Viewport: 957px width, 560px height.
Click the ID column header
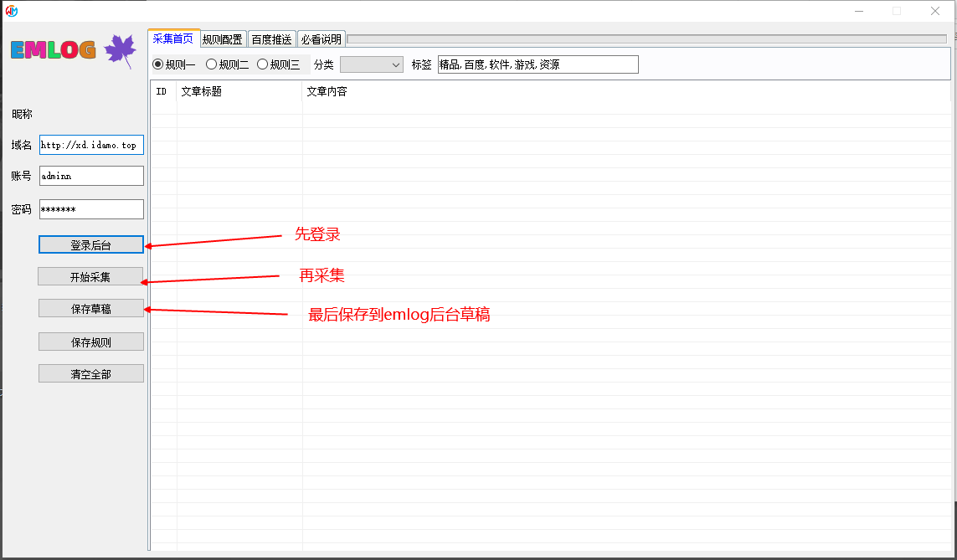coord(163,91)
